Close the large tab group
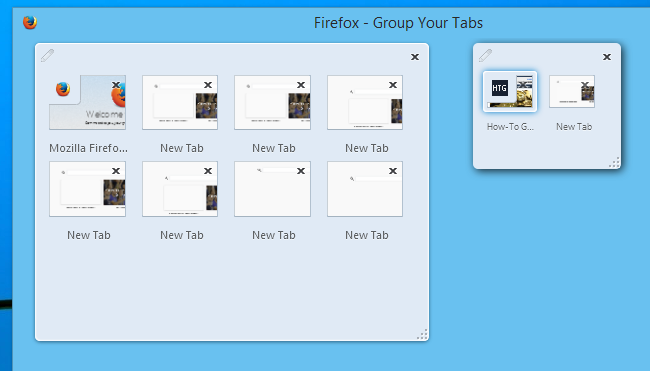The height and width of the screenshot is (371, 650). coord(415,57)
